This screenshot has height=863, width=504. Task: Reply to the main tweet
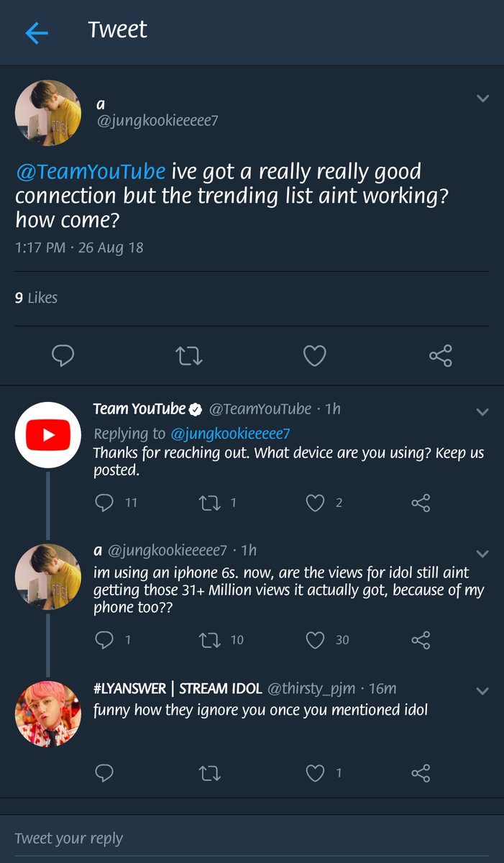[63, 355]
